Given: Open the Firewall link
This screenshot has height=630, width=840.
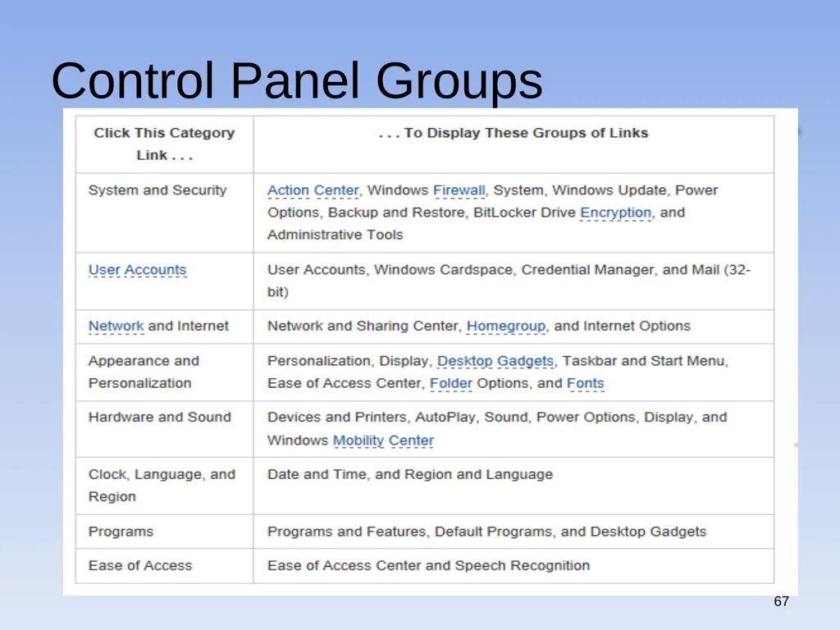Looking at the screenshot, I should [x=459, y=190].
